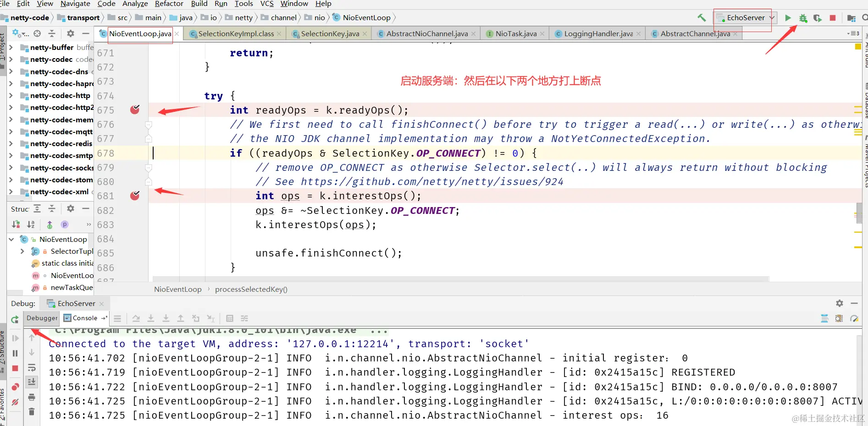The height and width of the screenshot is (426, 868).
Task: Toggle mute breakpoints in the Debug side toolbar
Action: 15,402
